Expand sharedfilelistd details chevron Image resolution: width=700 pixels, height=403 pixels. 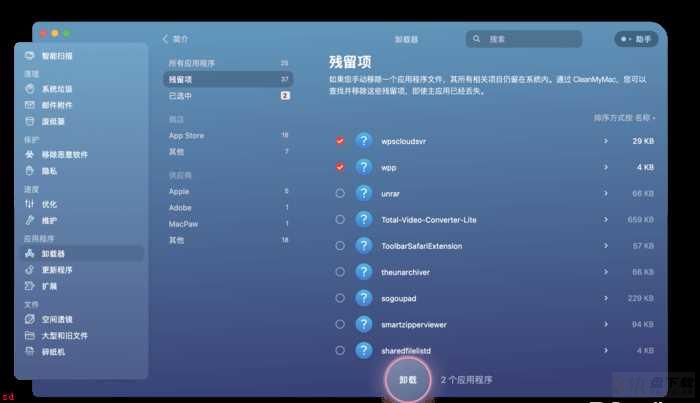click(x=606, y=350)
